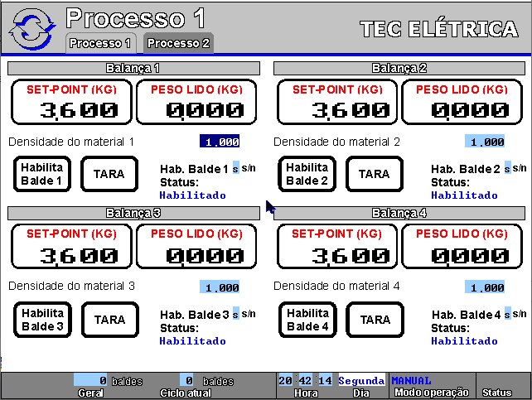
Task: Edit Densidade do material 4 value
Action: [485, 287]
